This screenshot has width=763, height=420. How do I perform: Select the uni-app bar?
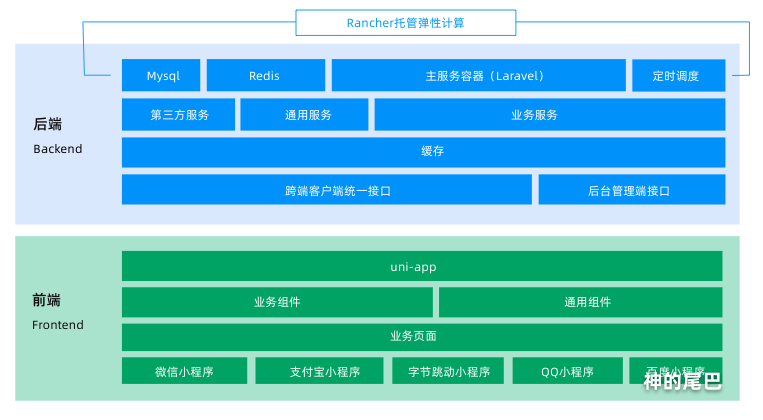click(x=422, y=266)
